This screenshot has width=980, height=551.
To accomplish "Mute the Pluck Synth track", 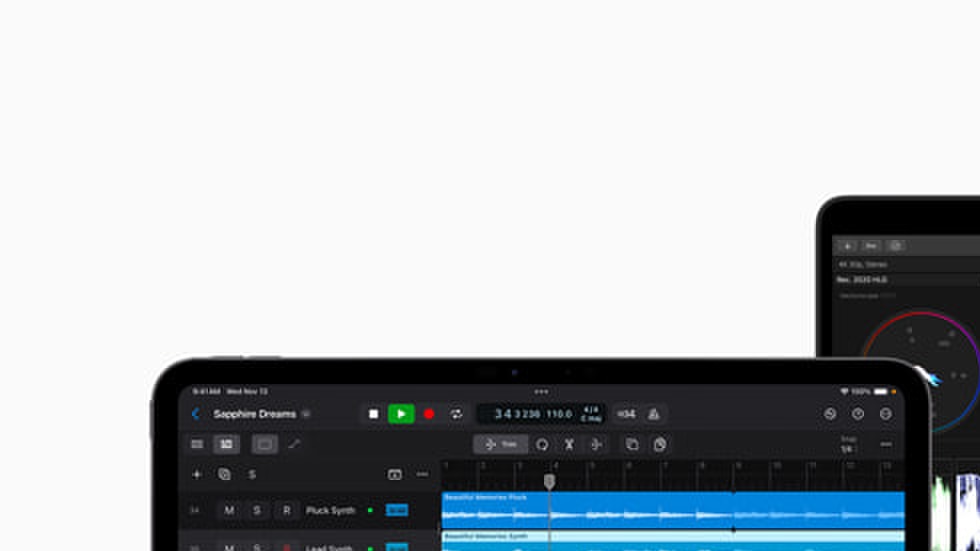I will coord(229,510).
